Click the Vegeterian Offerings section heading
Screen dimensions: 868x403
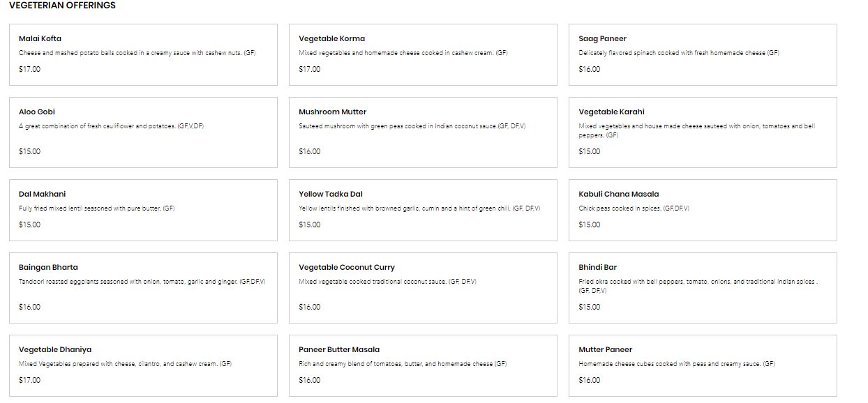(62, 6)
